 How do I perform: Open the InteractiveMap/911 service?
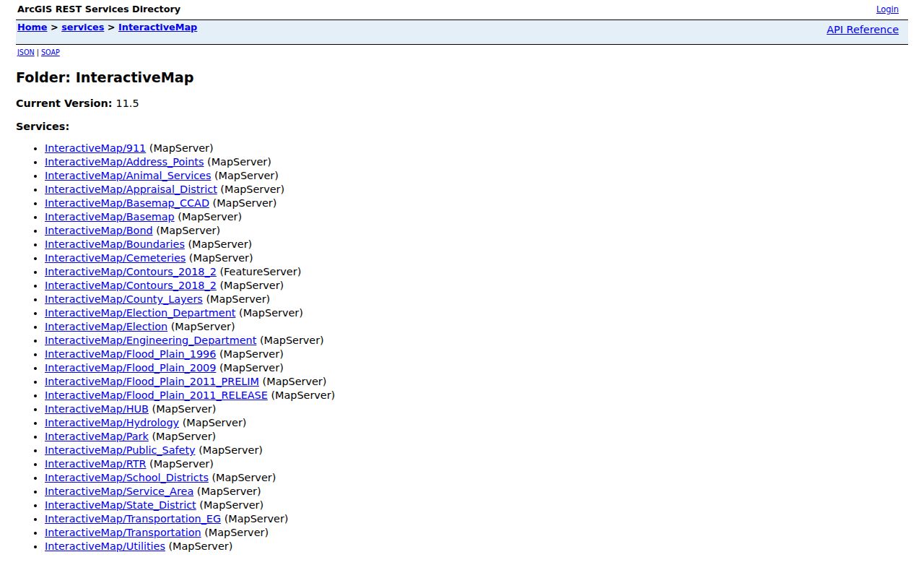click(x=95, y=148)
